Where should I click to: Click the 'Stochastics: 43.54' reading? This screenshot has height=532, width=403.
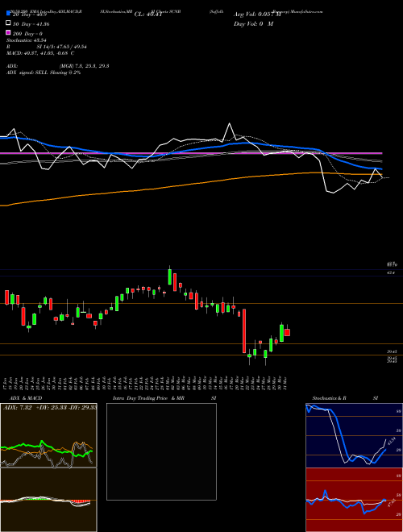(26, 40)
